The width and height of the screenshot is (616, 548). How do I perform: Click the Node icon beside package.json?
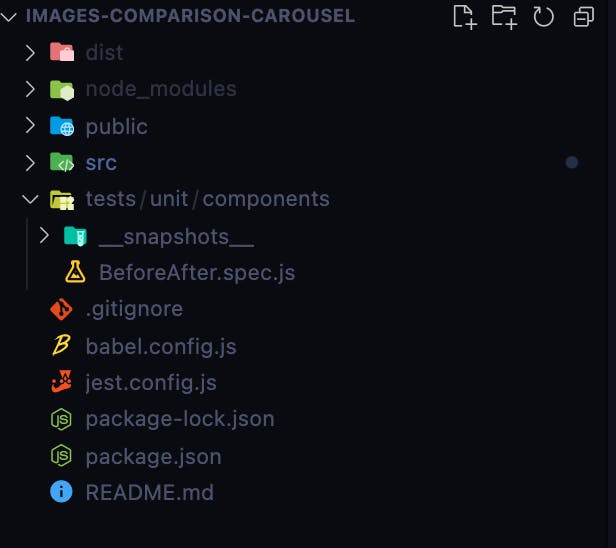[x=61, y=455]
